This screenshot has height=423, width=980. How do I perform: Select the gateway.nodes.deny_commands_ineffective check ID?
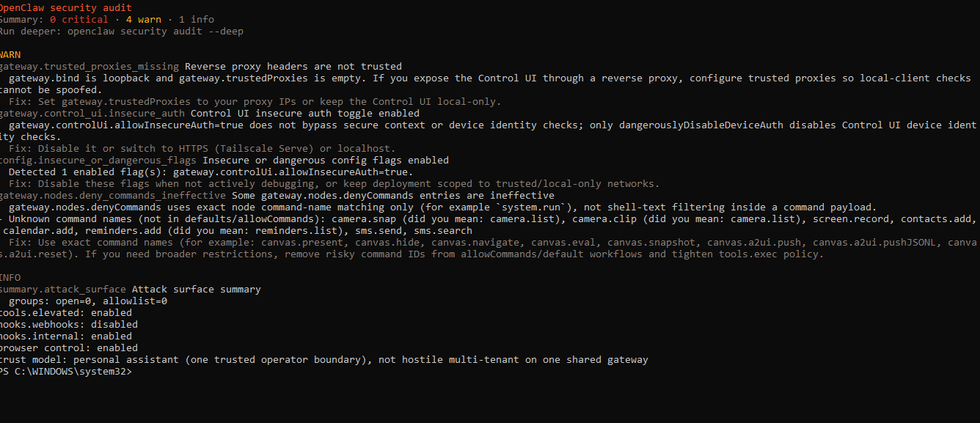pyautogui.click(x=111, y=196)
